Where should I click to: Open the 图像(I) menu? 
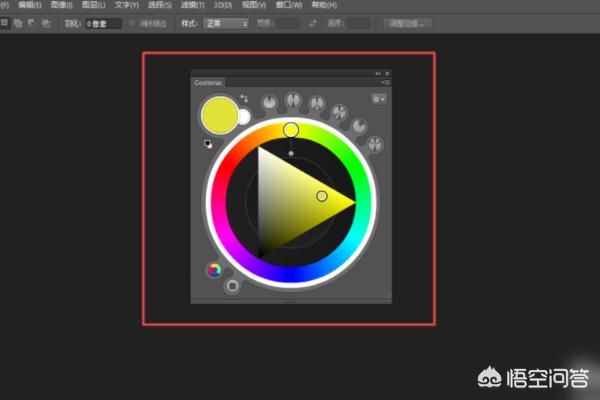[x=62, y=5]
